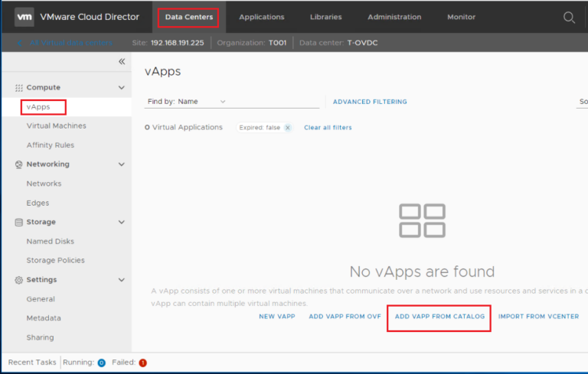Click the Networking section header
588x374 pixels.
[47, 164]
